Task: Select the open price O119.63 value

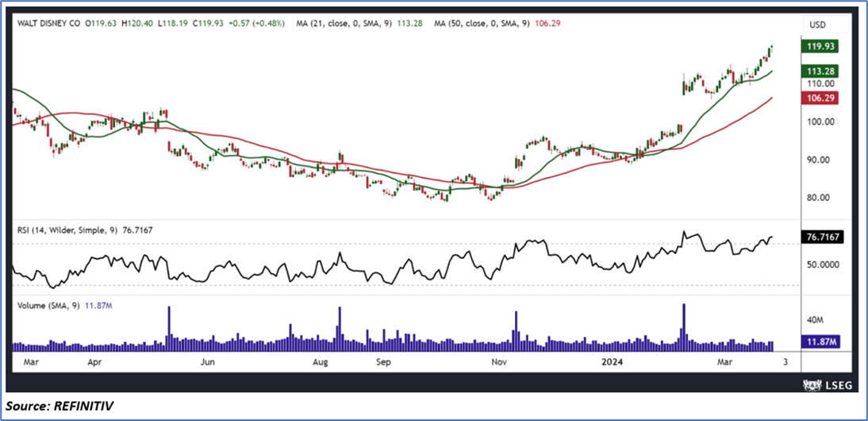Action: pyautogui.click(x=100, y=24)
